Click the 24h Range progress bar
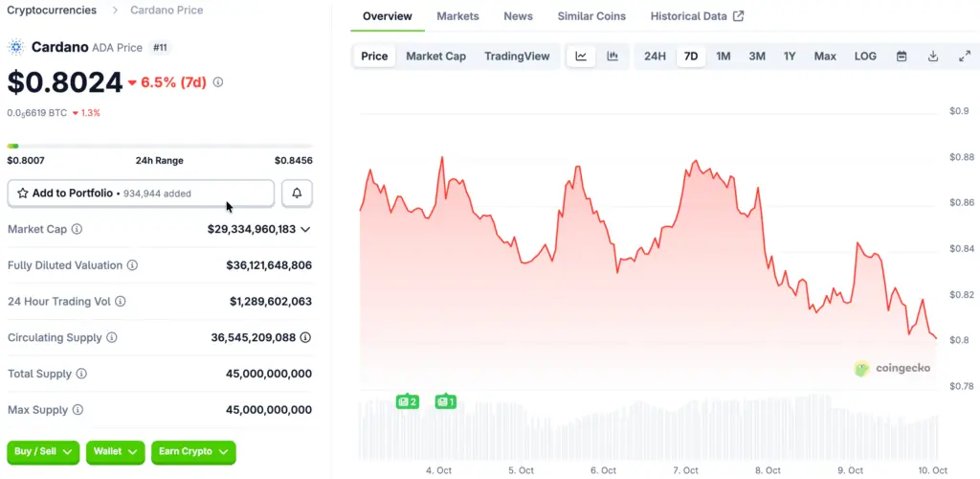 [x=160, y=146]
